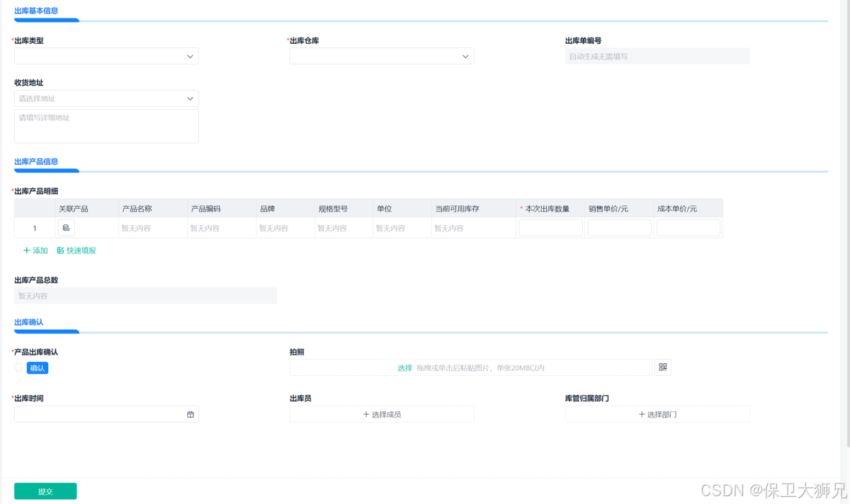Click the 快速填报 quick-fill link
Viewport: 850px width, 504px height.
(x=76, y=251)
